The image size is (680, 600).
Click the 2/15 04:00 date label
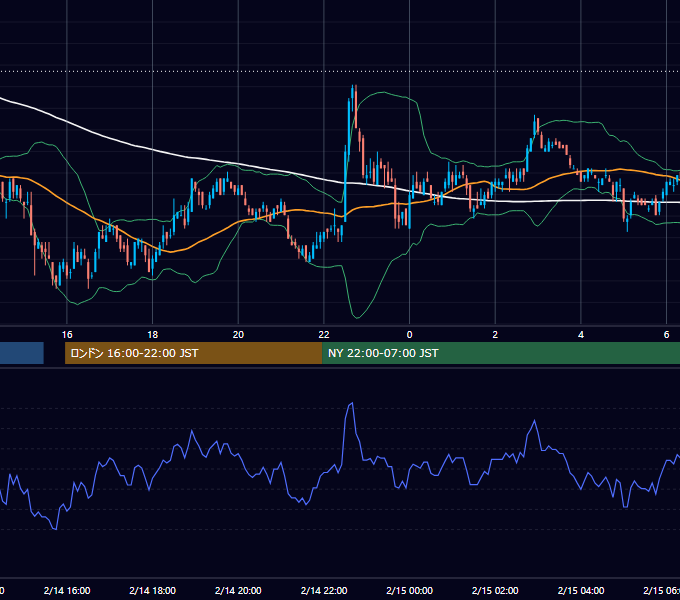(581, 591)
